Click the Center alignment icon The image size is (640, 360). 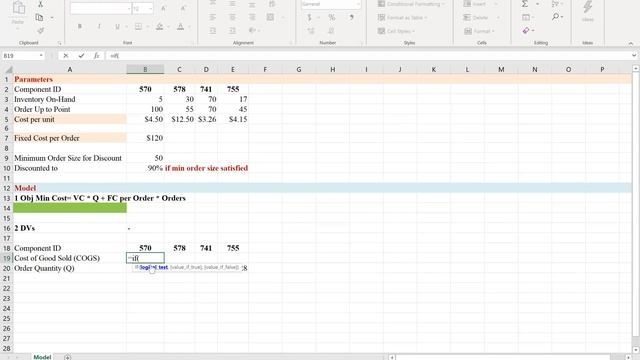(232, 17)
